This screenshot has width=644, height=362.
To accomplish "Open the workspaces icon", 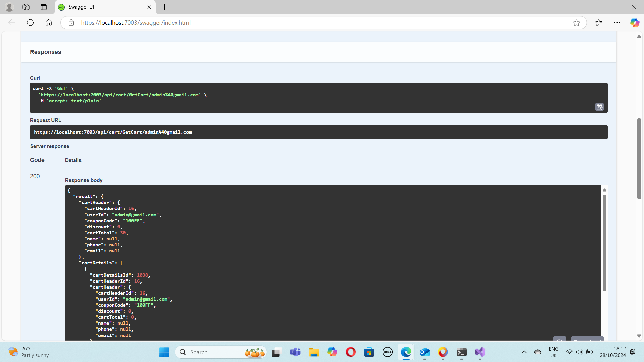I will (26, 7).
